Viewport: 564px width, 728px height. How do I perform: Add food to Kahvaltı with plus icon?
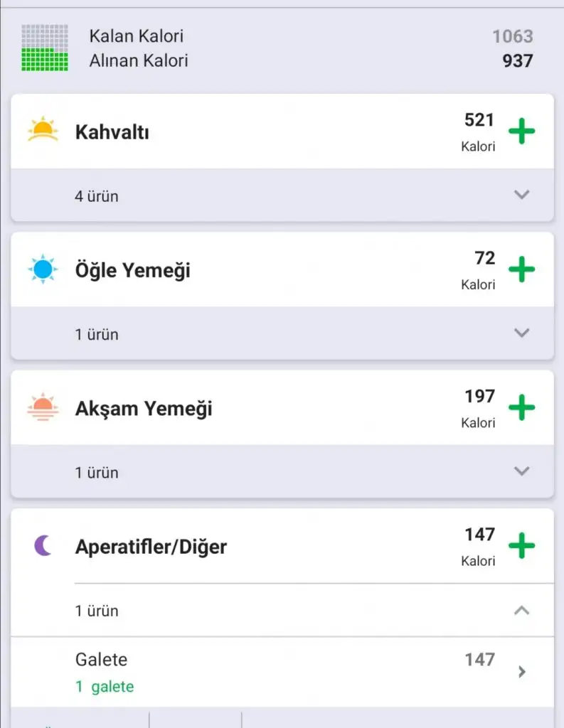click(x=521, y=132)
